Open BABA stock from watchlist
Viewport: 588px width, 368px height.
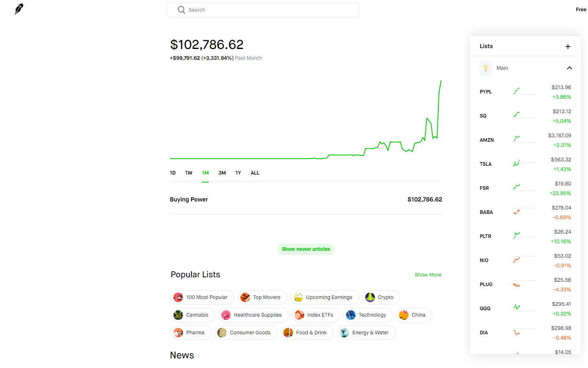(525, 212)
